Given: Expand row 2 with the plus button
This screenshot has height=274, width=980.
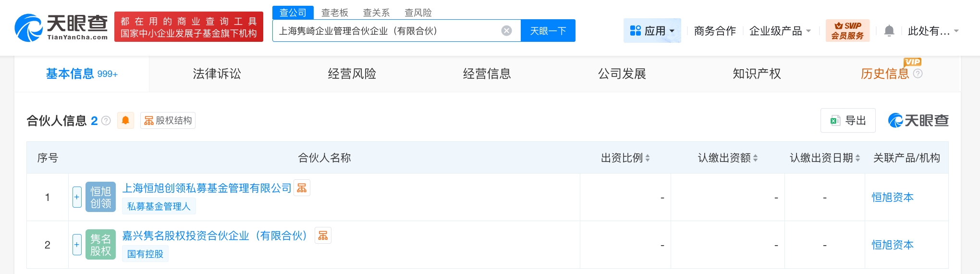Looking at the screenshot, I should [x=77, y=245].
